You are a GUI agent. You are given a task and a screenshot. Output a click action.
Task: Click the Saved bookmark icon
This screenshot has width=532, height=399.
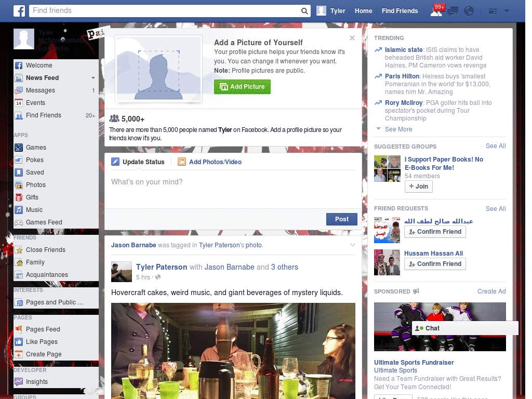[x=19, y=172]
